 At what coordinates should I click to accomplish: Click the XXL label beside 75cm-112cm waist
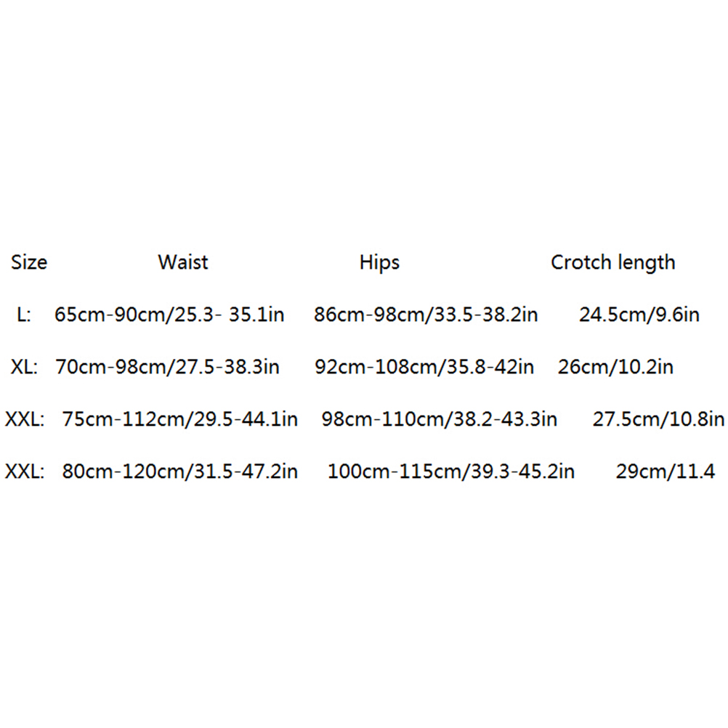point(25,419)
